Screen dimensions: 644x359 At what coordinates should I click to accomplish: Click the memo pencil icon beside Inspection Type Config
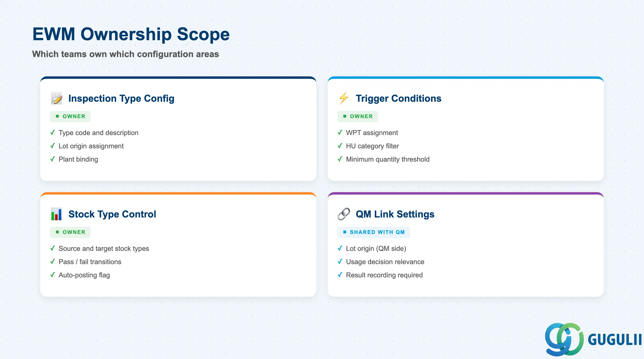click(x=56, y=98)
